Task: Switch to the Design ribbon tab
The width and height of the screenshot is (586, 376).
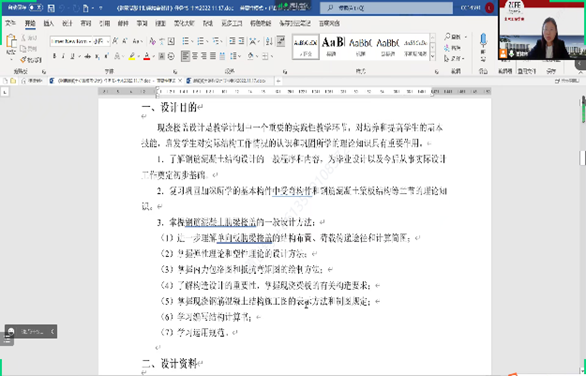Action: pyautogui.click(x=67, y=23)
